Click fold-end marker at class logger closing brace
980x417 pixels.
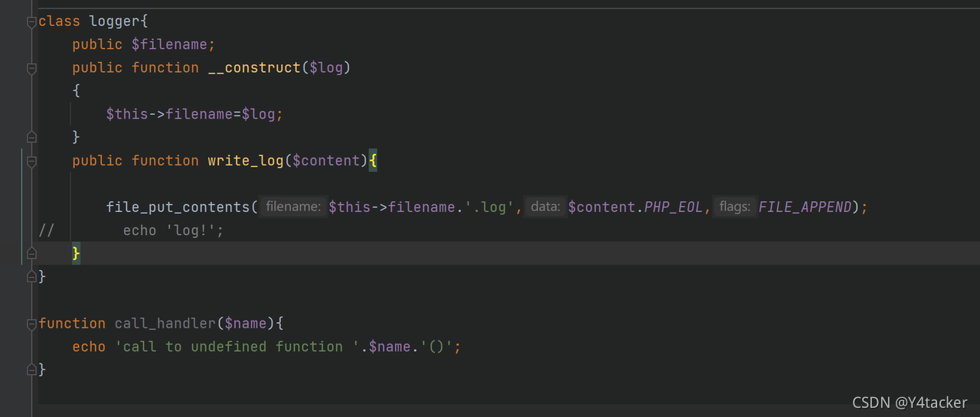31,276
